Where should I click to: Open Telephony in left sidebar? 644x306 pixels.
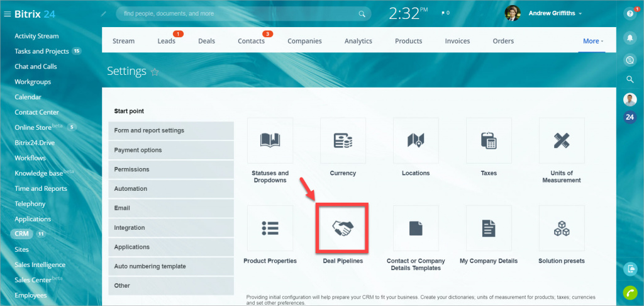click(30, 203)
